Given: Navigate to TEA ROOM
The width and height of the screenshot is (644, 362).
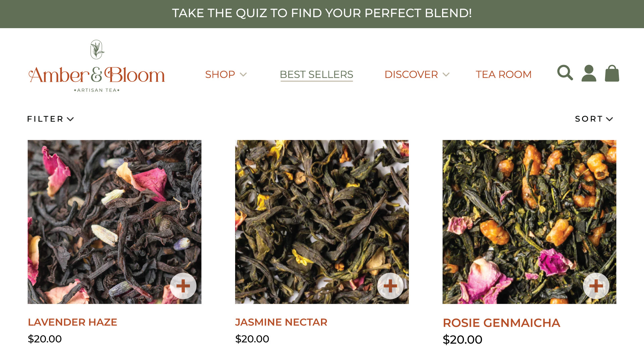Looking at the screenshot, I should pyautogui.click(x=503, y=74).
